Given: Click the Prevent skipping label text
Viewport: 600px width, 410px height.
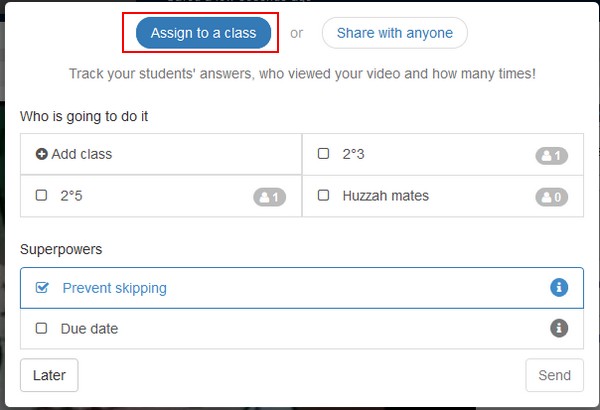Looking at the screenshot, I should click(114, 288).
